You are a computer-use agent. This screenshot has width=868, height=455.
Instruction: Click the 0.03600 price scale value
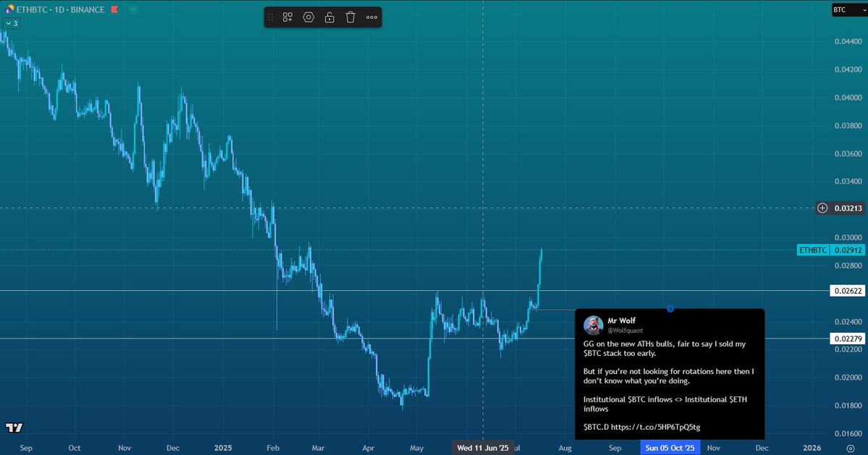point(848,153)
